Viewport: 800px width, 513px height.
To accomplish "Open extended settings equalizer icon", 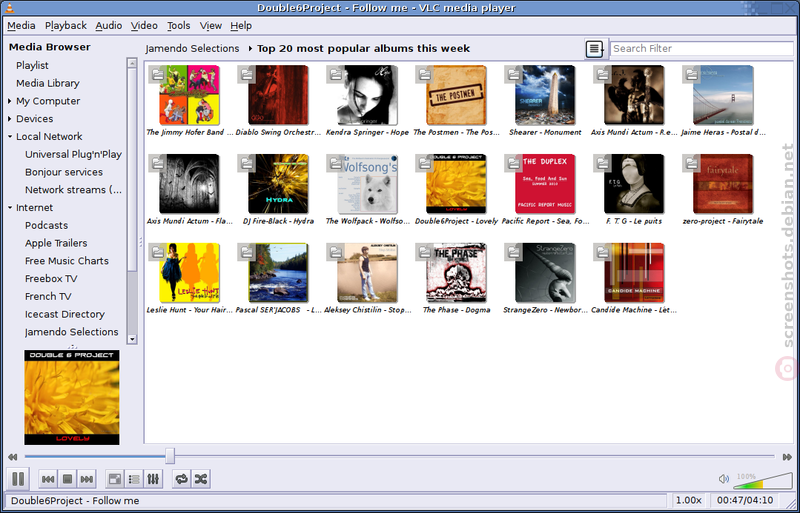I will (153, 479).
